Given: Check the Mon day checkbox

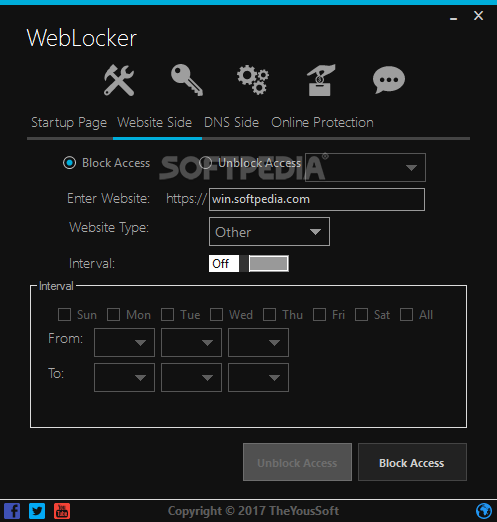Looking at the screenshot, I should [113, 315].
